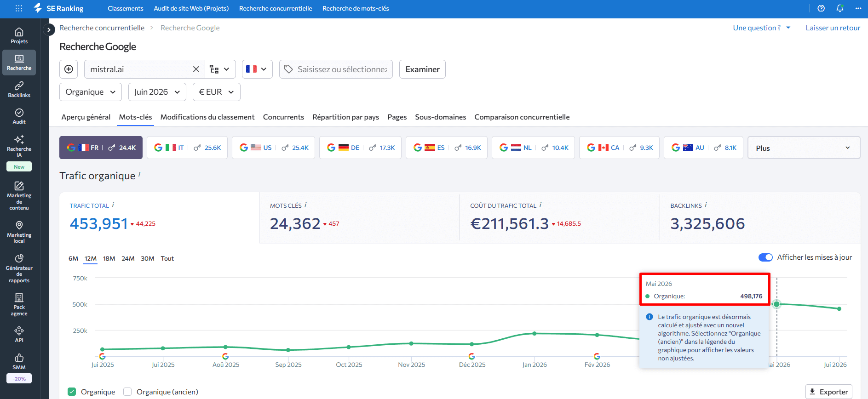Select the Google CA 9.3K region
868x399 pixels.
619,148
